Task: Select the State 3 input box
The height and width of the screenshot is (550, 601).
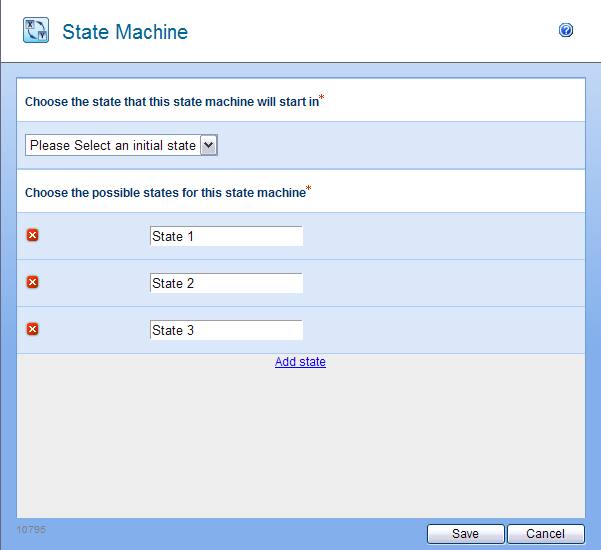Action: coord(226,330)
